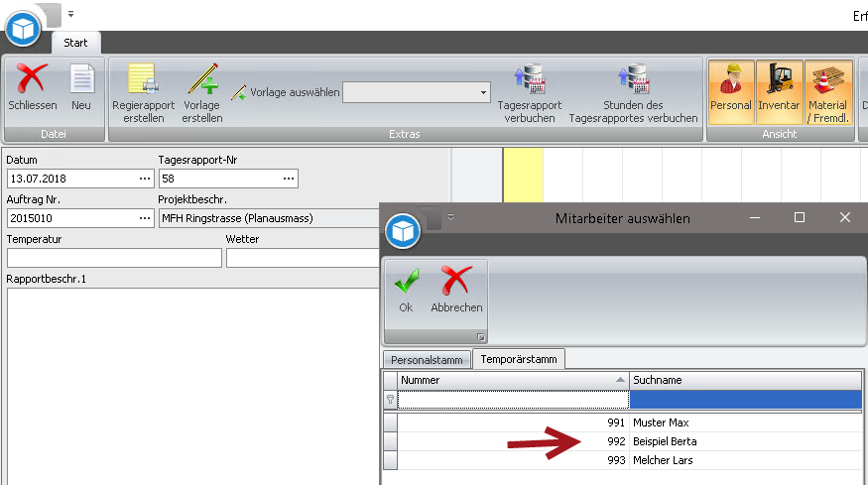Screen dimensions: 868x485
Task: Open quick access toolbar customize arrow
Action: click(70, 14)
